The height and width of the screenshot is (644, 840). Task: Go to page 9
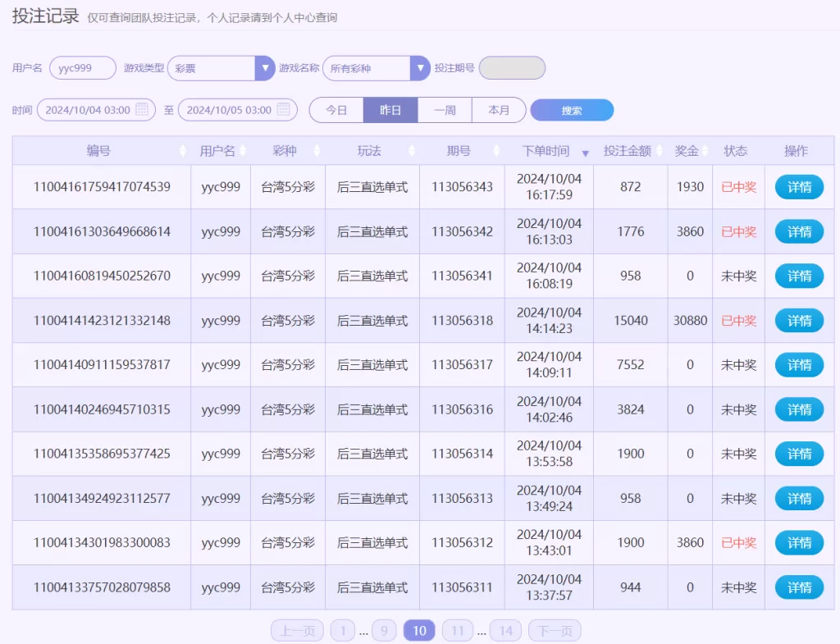click(x=384, y=631)
